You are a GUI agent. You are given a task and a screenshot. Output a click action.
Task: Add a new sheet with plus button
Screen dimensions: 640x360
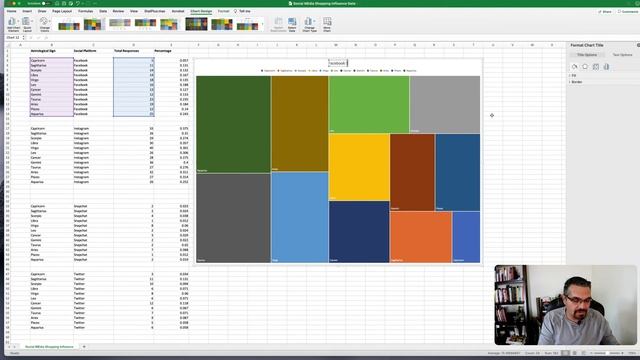click(x=84, y=347)
